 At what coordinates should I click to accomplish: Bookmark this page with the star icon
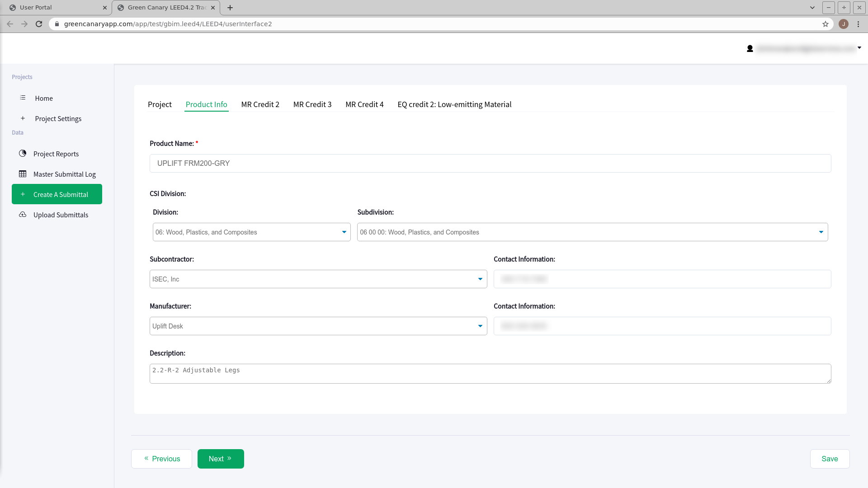826,24
